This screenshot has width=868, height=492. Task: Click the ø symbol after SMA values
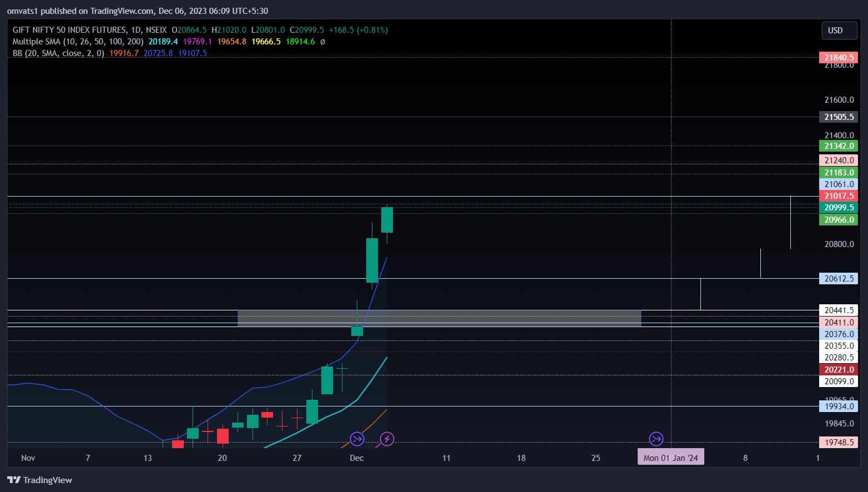pyautogui.click(x=323, y=42)
